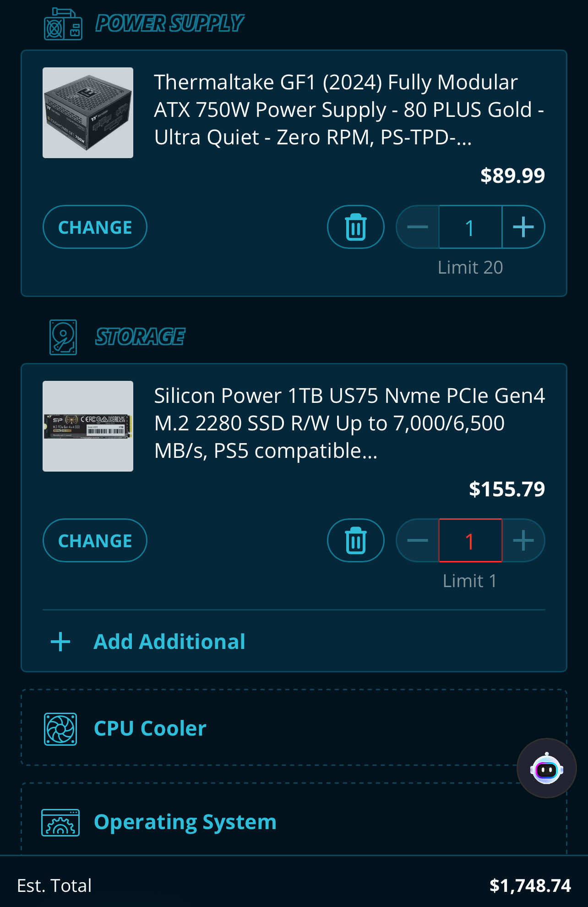Image resolution: width=588 pixels, height=907 pixels.
Task: Click the SSD quantity input field
Action: (470, 540)
